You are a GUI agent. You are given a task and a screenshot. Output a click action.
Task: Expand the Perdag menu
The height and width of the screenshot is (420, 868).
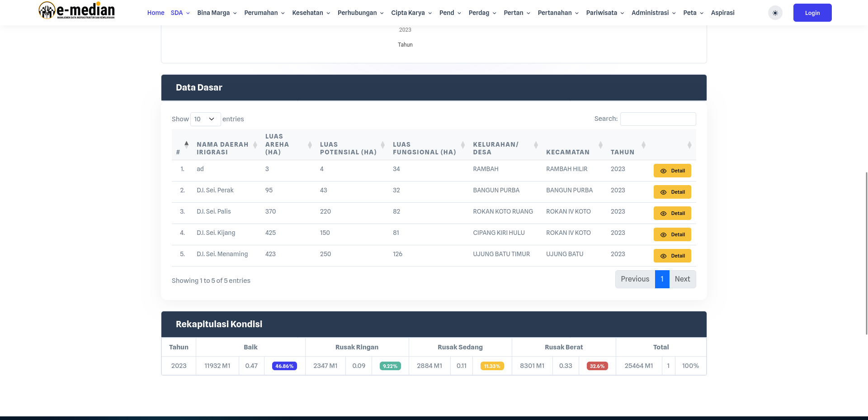(x=482, y=13)
